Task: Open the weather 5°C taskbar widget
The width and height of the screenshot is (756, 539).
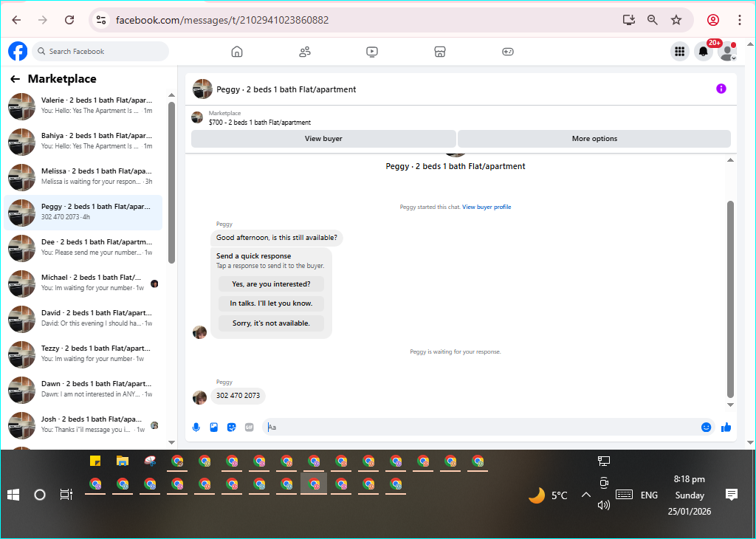Action: tap(549, 495)
